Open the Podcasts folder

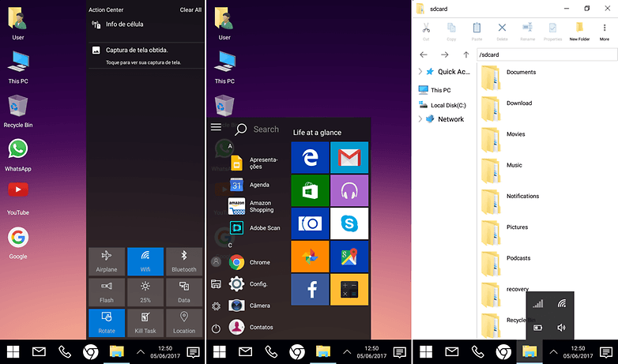tap(506, 264)
